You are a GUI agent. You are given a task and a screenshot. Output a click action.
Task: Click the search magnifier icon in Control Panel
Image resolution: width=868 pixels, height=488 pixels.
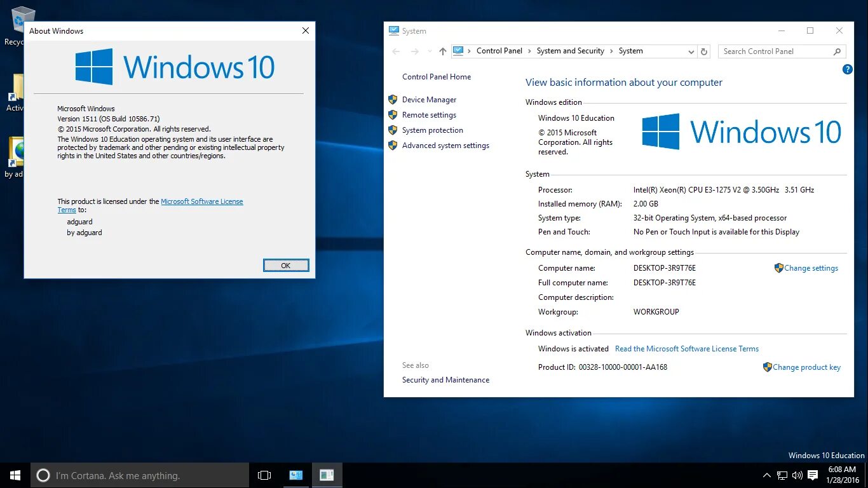pyautogui.click(x=837, y=51)
